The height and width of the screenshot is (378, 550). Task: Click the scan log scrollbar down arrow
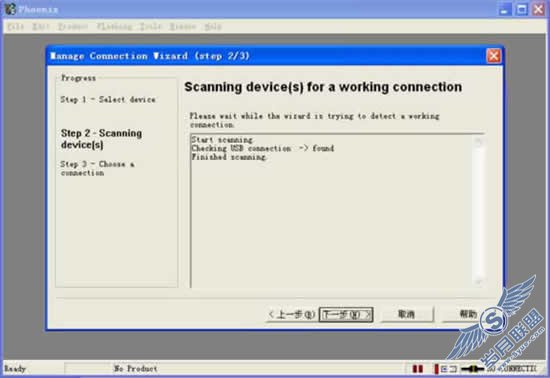point(478,281)
